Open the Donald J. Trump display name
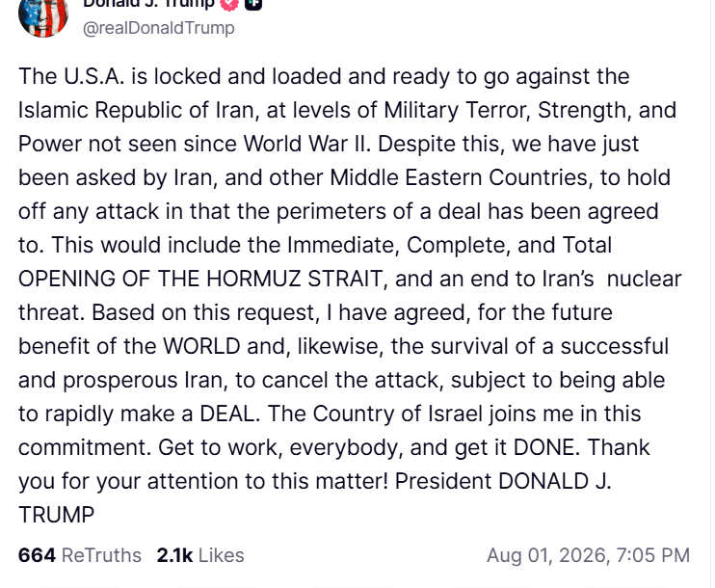715x588 pixels. tap(148, 4)
